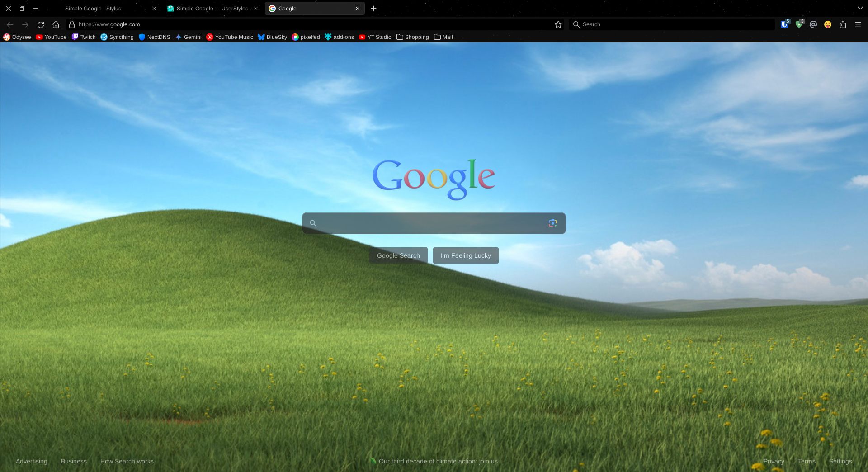
Task: Close the Google tab
Action: 357,9
